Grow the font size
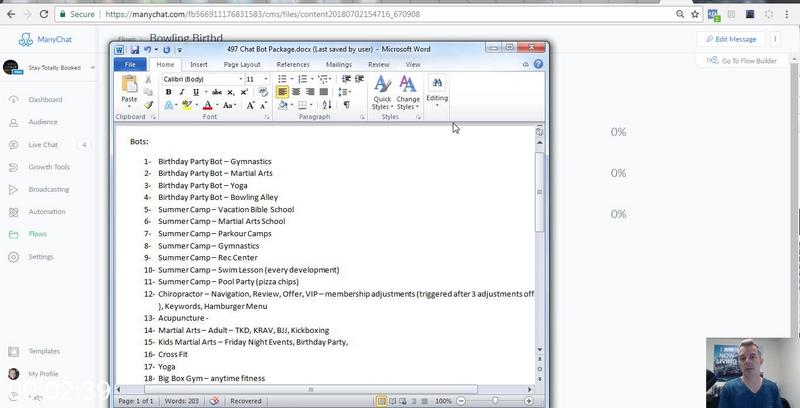Viewport: 800px width, 408px height. click(251, 105)
